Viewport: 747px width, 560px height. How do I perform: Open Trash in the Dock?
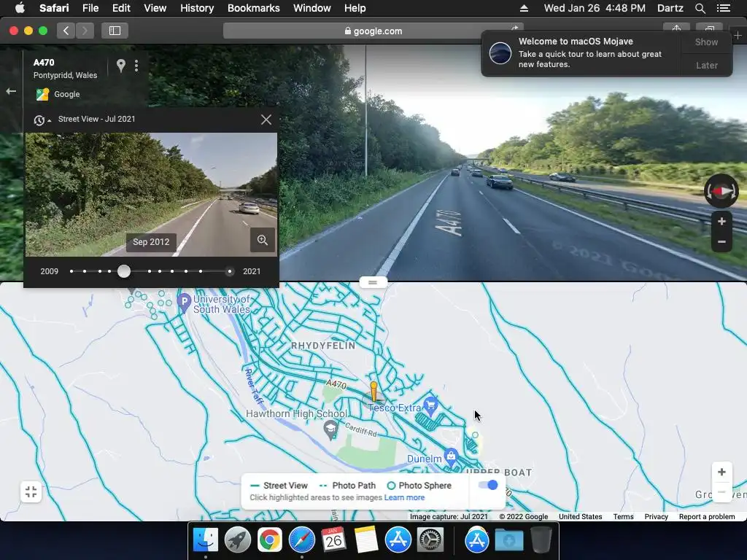[541, 540]
